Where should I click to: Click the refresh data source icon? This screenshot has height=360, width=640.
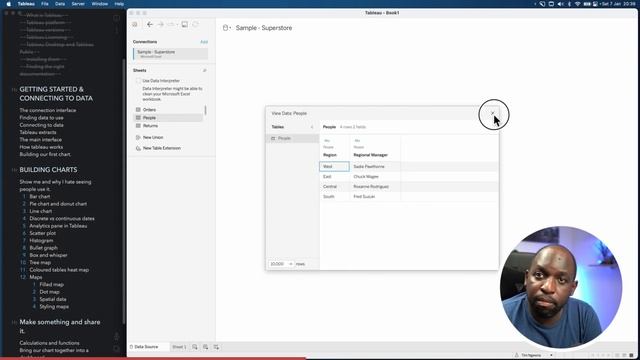pos(196,24)
